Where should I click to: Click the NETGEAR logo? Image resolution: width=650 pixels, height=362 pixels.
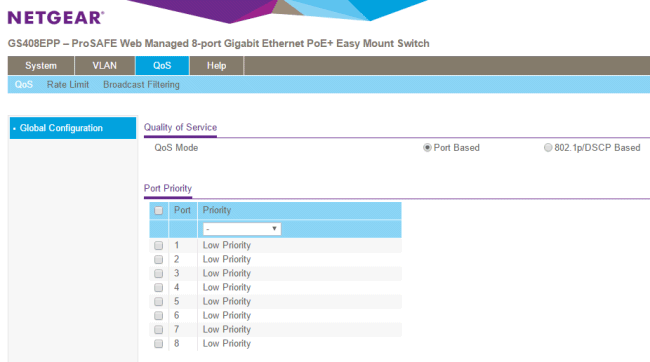pos(56,18)
